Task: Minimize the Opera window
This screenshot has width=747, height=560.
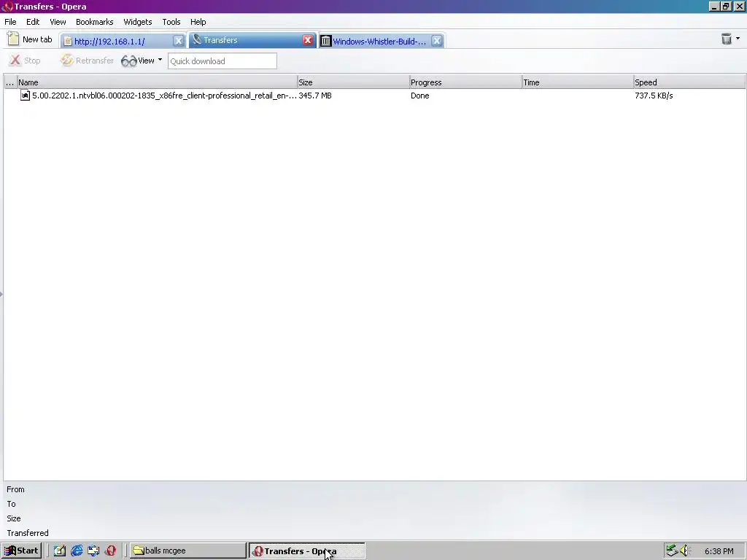Action: click(x=713, y=6)
